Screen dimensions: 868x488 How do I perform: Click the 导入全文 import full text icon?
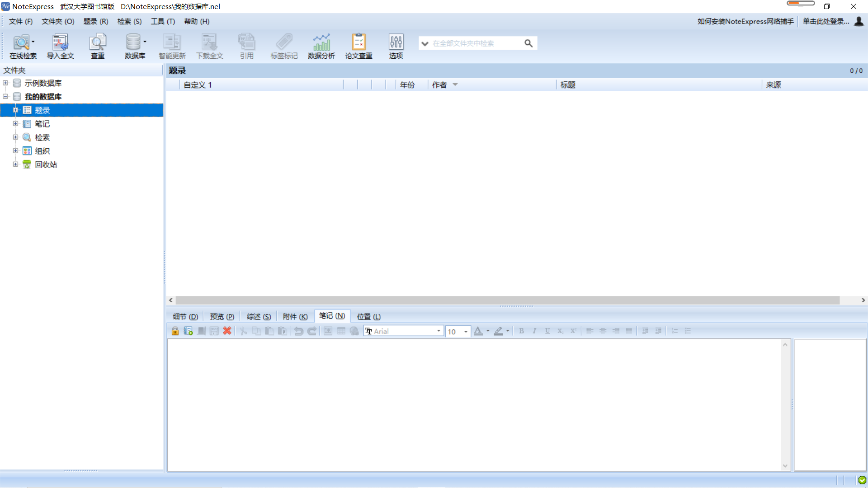[x=60, y=46]
